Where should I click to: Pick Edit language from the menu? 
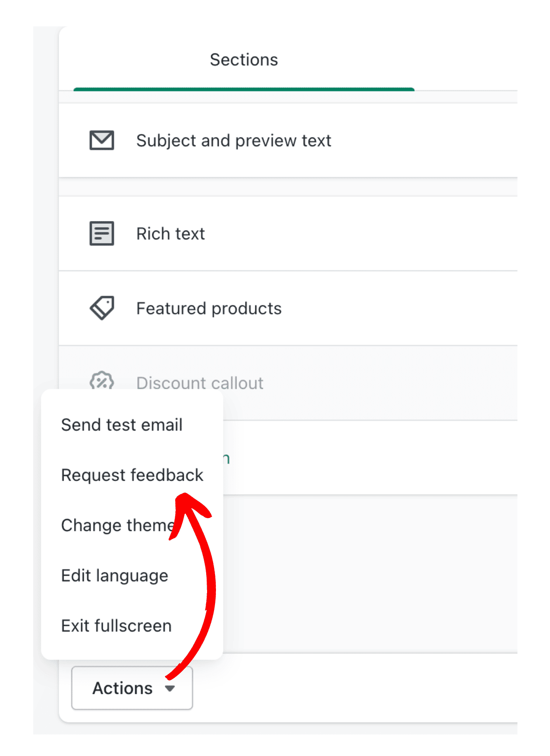coord(115,575)
